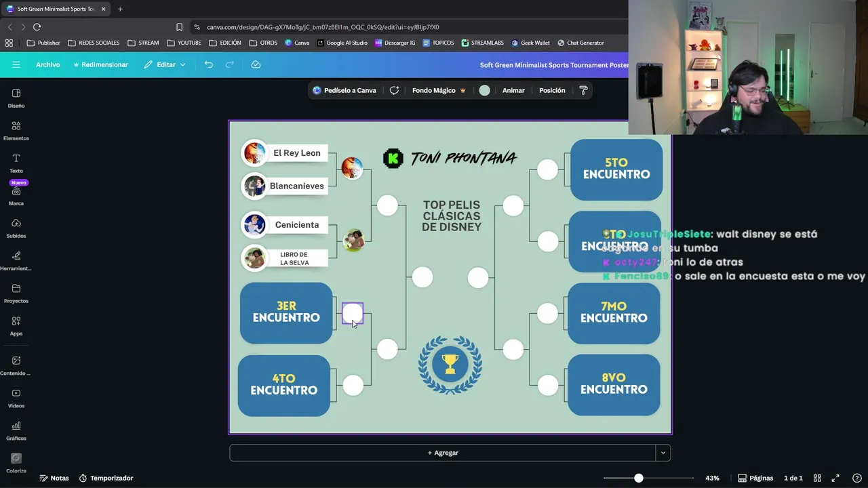This screenshot has height=488, width=868.
Task: Click the rotate/regenerate icon in floating toolbar
Action: (x=394, y=90)
